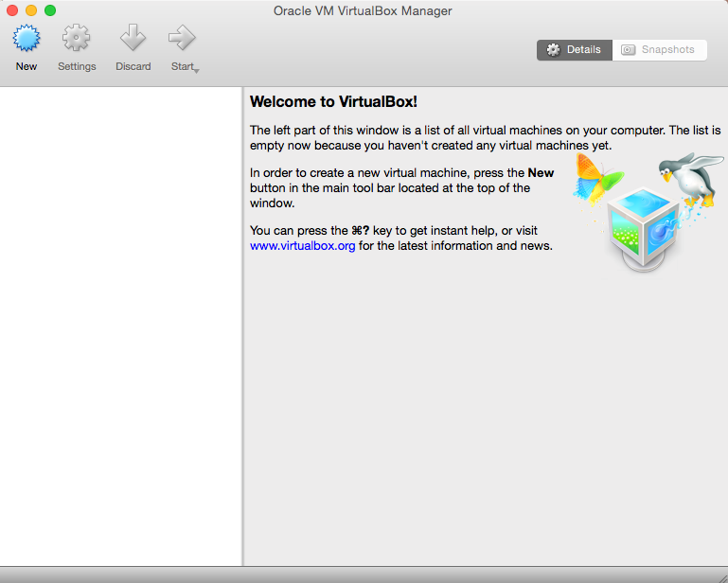
Task: Close the VirtualBox Manager window
Action: (12, 10)
